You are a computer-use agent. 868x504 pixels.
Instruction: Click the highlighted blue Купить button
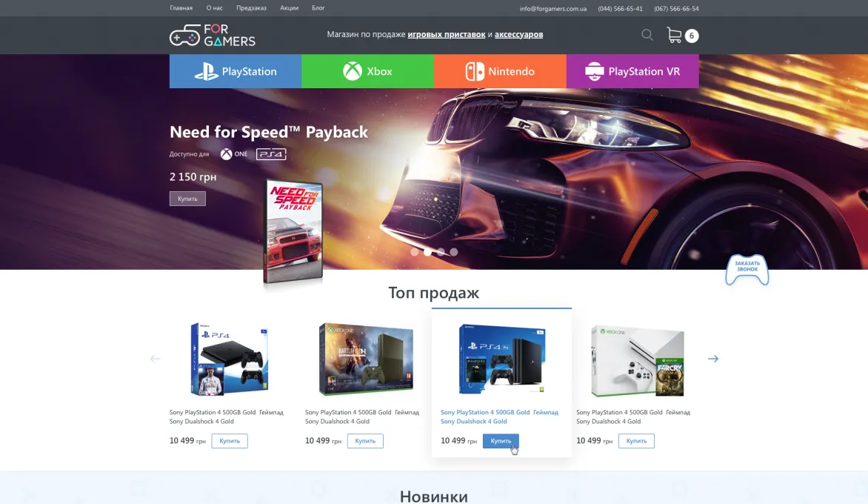(x=501, y=441)
